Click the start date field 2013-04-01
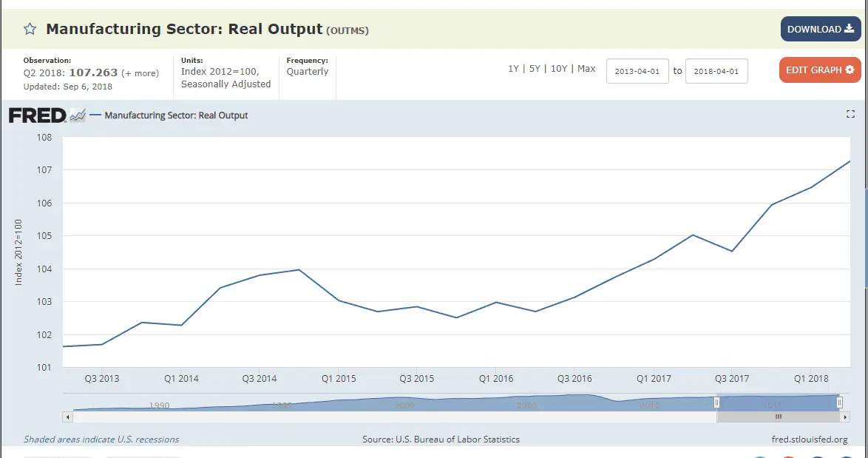This screenshot has width=868, height=458. pos(637,71)
